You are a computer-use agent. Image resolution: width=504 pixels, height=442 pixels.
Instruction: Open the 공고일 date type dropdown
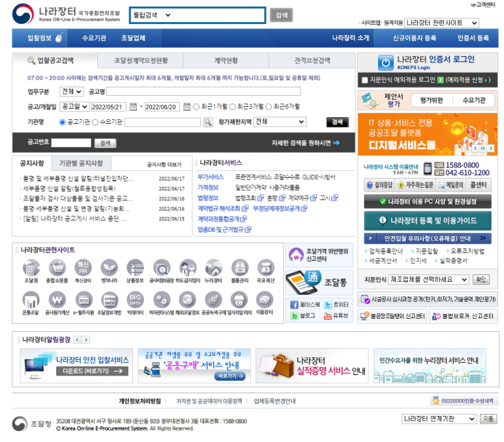point(74,107)
